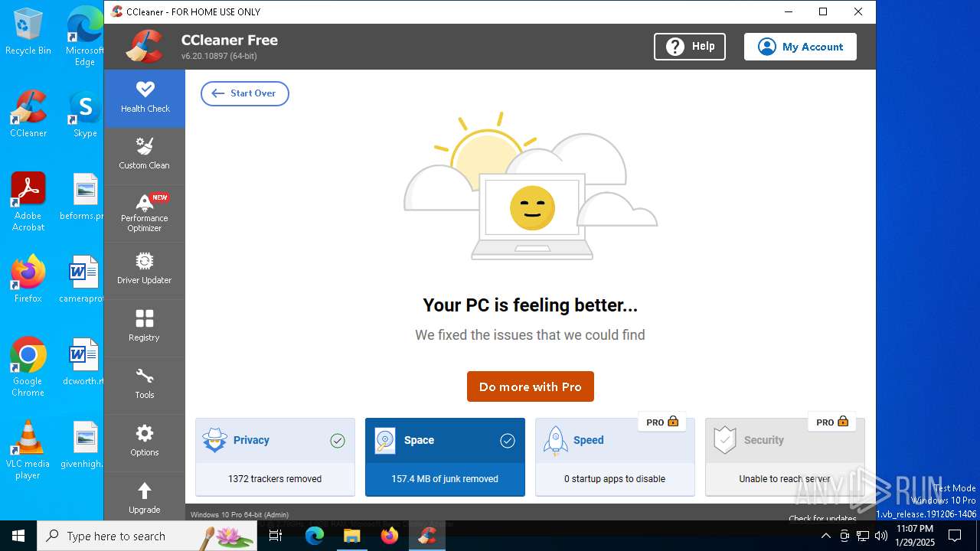
Task: Open the Registry section
Action: click(145, 328)
